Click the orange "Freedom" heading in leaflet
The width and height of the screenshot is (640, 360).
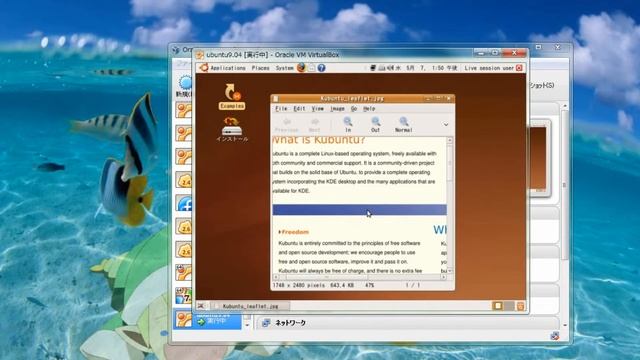click(295, 232)
